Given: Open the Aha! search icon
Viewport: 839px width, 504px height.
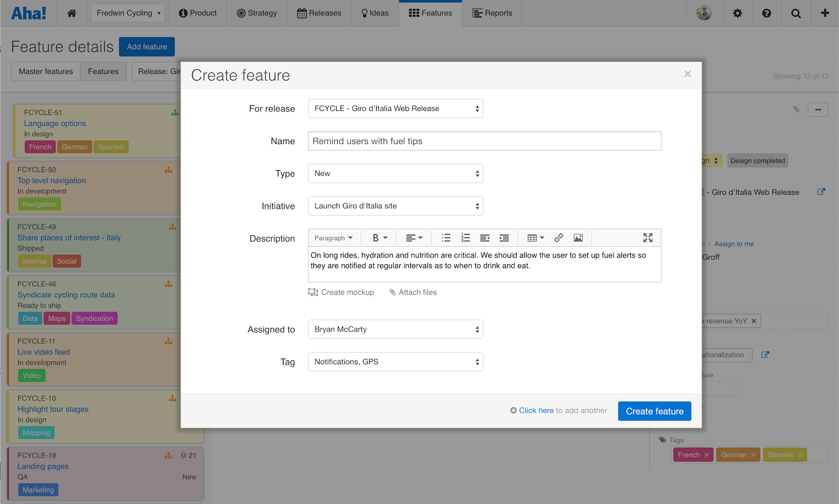Looking at the screenshot, I should pyautogui.click(x=796, y=13).
